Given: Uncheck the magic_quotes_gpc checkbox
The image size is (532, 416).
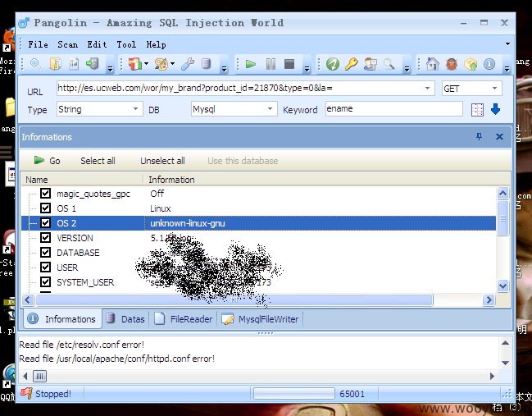Looking at the screenshot, I should point(45,193).
